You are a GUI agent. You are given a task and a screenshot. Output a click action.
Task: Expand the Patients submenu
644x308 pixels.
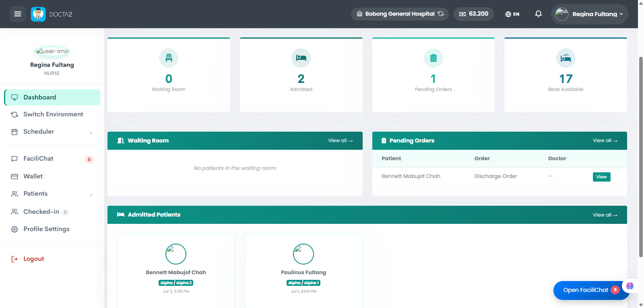[52, 194]
